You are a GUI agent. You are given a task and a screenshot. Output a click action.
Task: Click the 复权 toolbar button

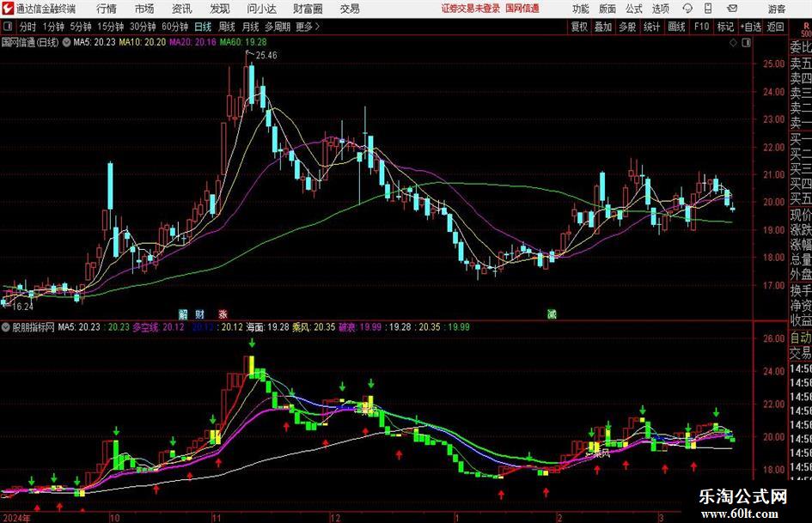579,27
